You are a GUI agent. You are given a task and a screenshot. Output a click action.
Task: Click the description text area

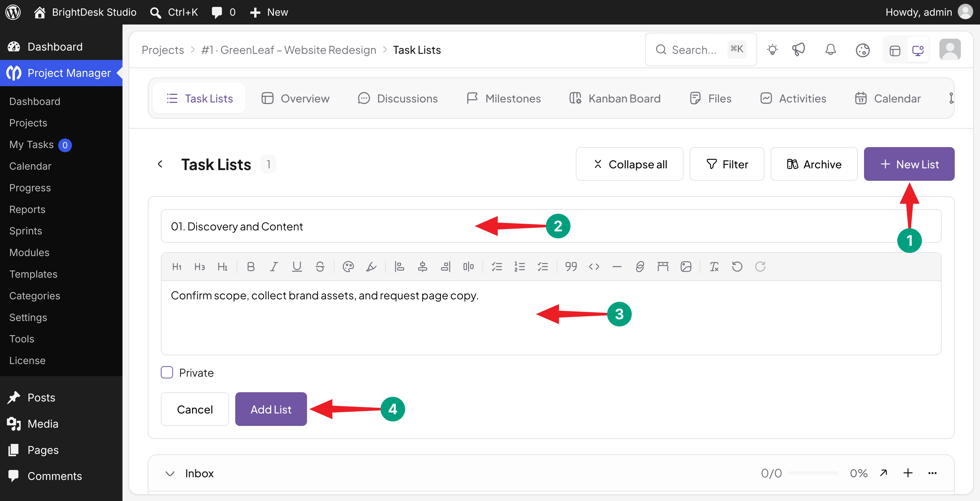tap(551, 318)
